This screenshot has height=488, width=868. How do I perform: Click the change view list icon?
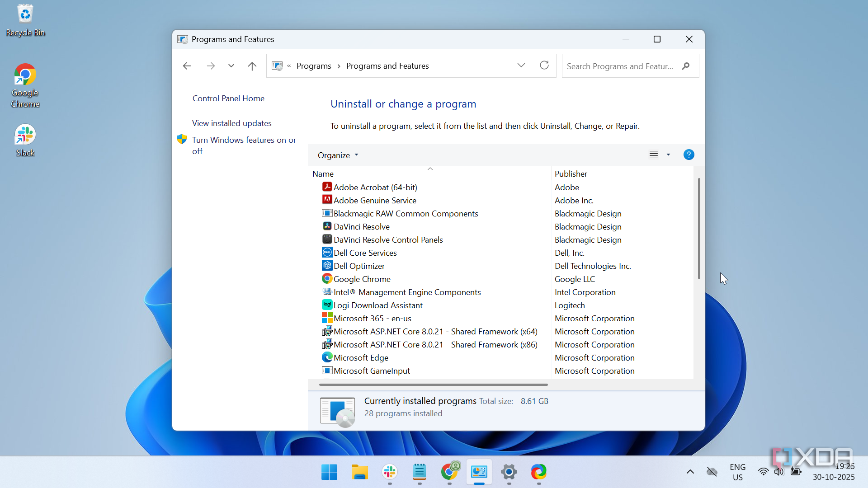click(x=654, y=155)
